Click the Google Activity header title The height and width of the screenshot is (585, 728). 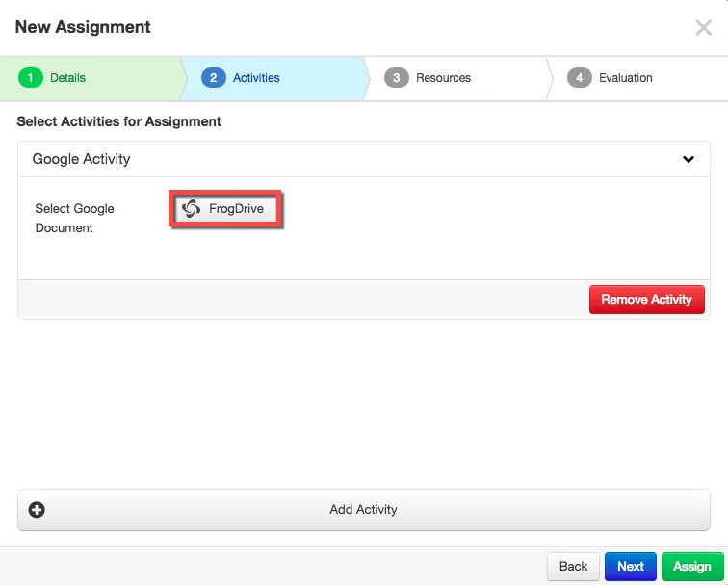pyautogui.click(x=81, y=159)
